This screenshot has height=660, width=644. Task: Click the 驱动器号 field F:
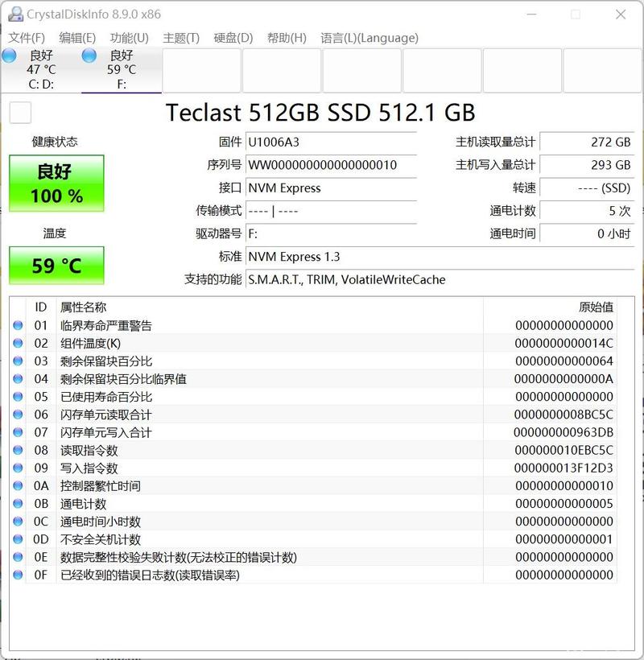(332, 233)
